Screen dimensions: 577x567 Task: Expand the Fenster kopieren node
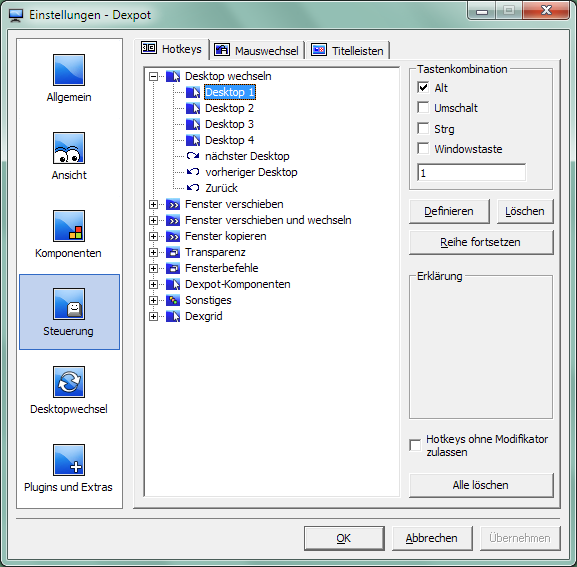click(x=153, y=237)
